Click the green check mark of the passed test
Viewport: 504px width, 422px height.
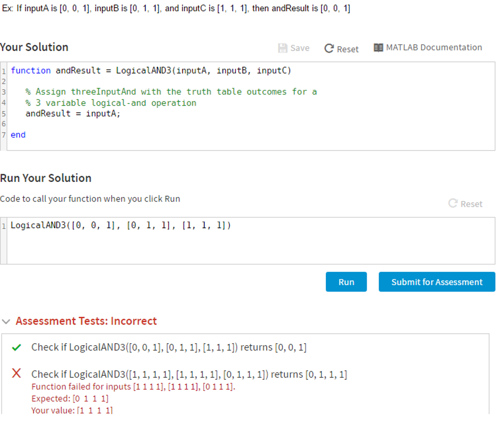pyautogui.click(x=16, y=348)
